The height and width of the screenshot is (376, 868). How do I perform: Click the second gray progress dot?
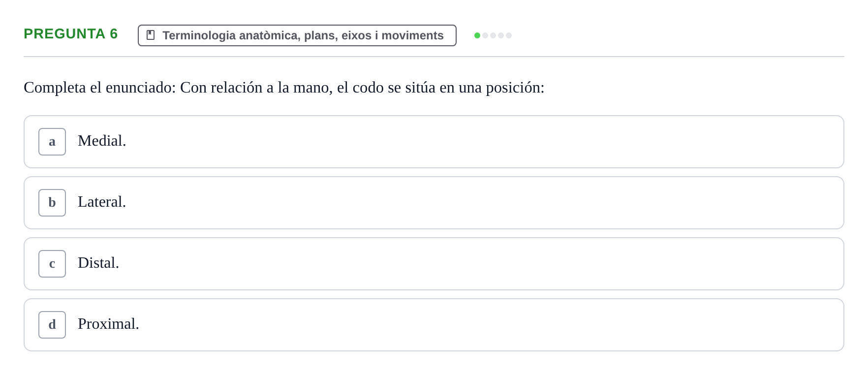(x=485, y=35)
